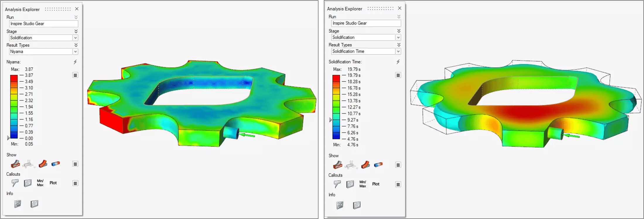The height and width of the screenshot is (219, 644).
Task: Open Show options menu in left panel
Action: 75,164
